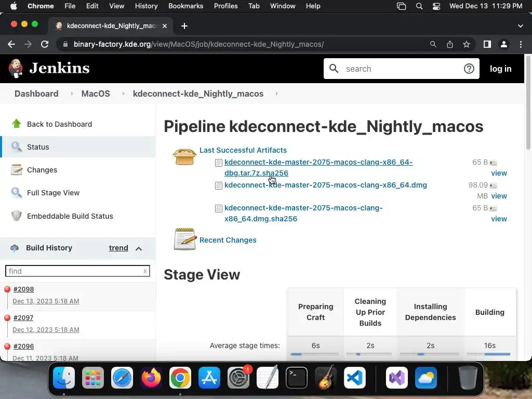Open System Settings from the Dock
This screenshot has height=399, width=532.
point(238,378)
